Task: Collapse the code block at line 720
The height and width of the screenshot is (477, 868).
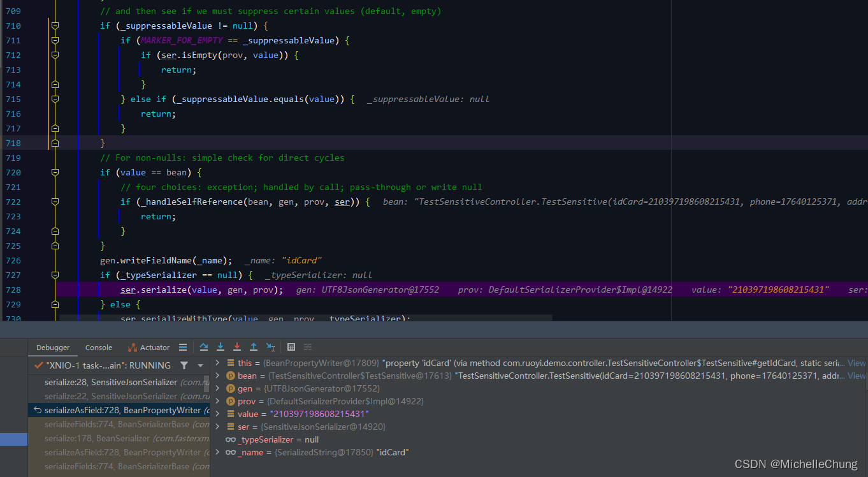Action: tap(55, 172)
